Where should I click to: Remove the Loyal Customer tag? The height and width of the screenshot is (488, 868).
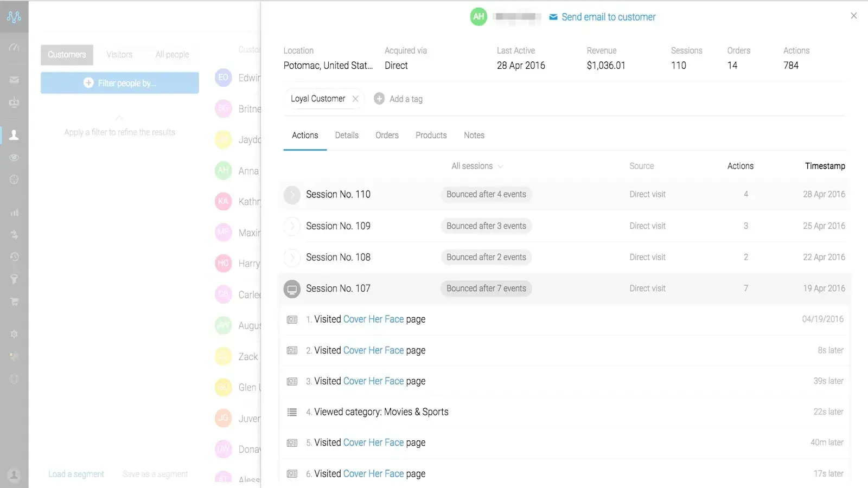[x=355, y=99]
